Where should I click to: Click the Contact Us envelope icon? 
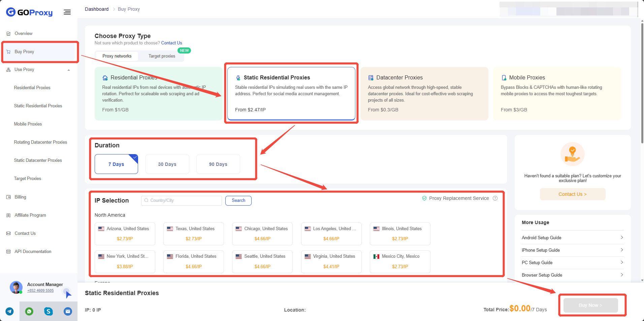point(8,234)
